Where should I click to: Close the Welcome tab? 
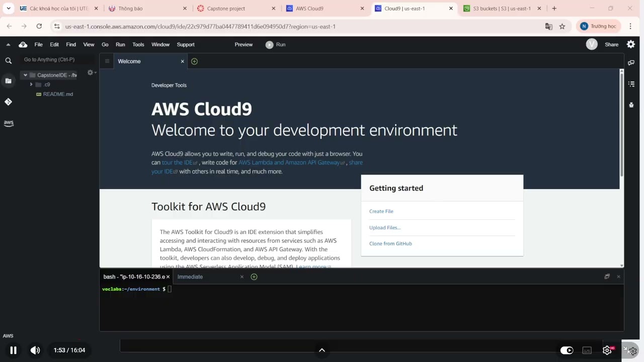coord(182,61)
